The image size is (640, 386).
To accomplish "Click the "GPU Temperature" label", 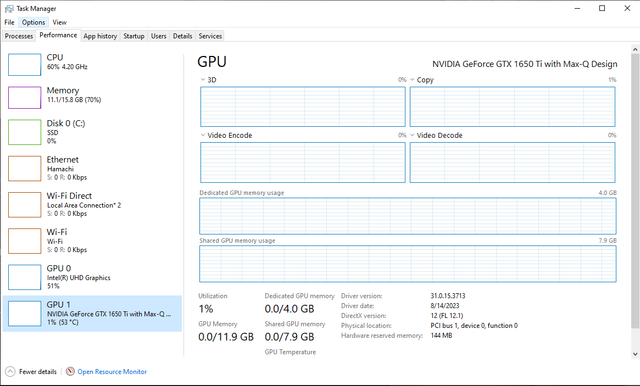I will pos(290,352).
